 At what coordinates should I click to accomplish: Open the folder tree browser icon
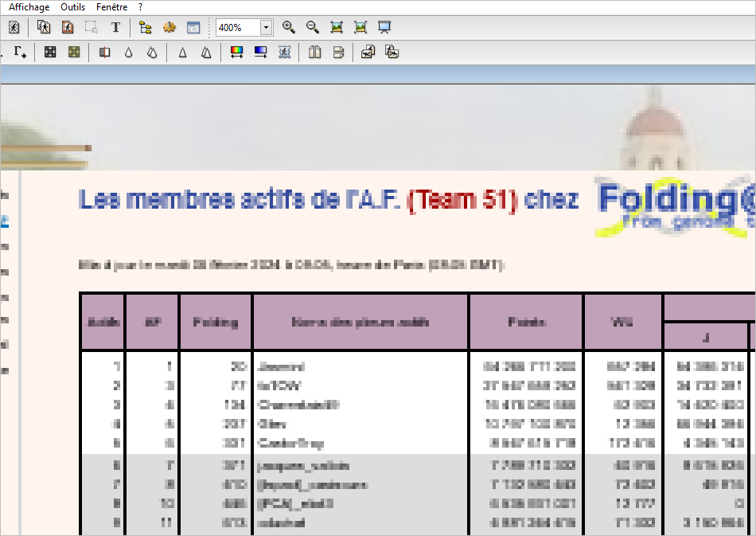pyautogui.click(x=145, y=27)
